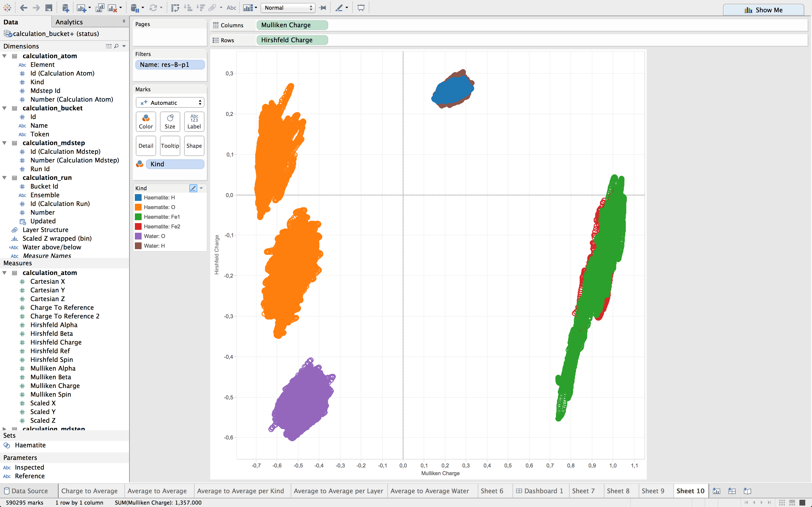
Task: Switch to the Analytics pane tab
Action: point(69,22)
